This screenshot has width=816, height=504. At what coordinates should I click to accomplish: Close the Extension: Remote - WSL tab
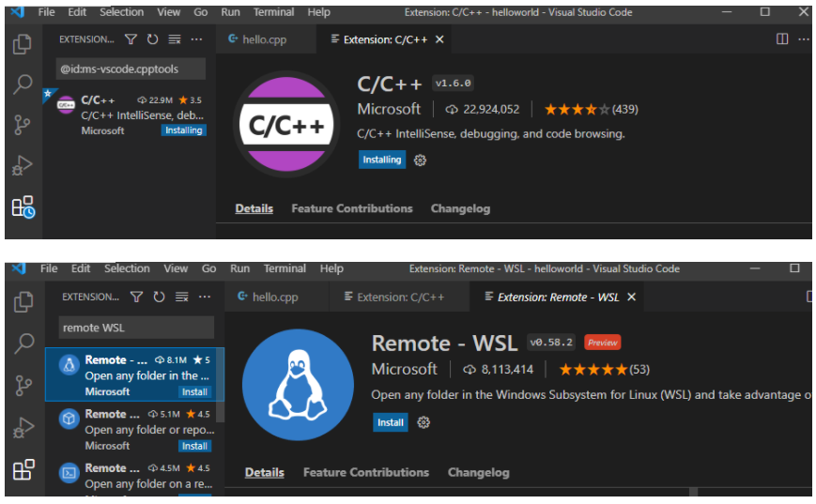(x=631, y=297)
